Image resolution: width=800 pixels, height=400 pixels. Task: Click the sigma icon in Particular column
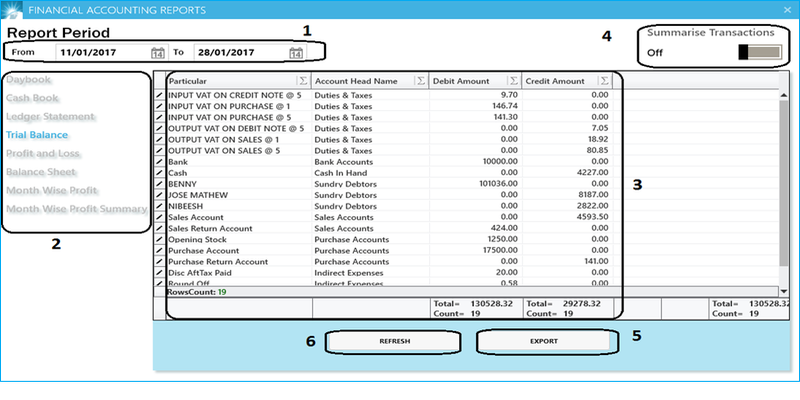(x=303, y=81)
